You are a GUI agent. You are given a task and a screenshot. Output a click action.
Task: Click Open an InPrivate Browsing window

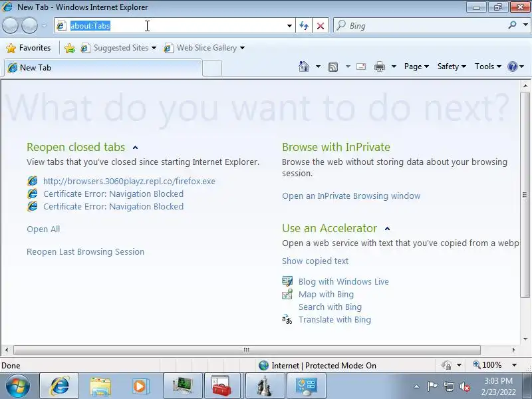coord(351,196)
